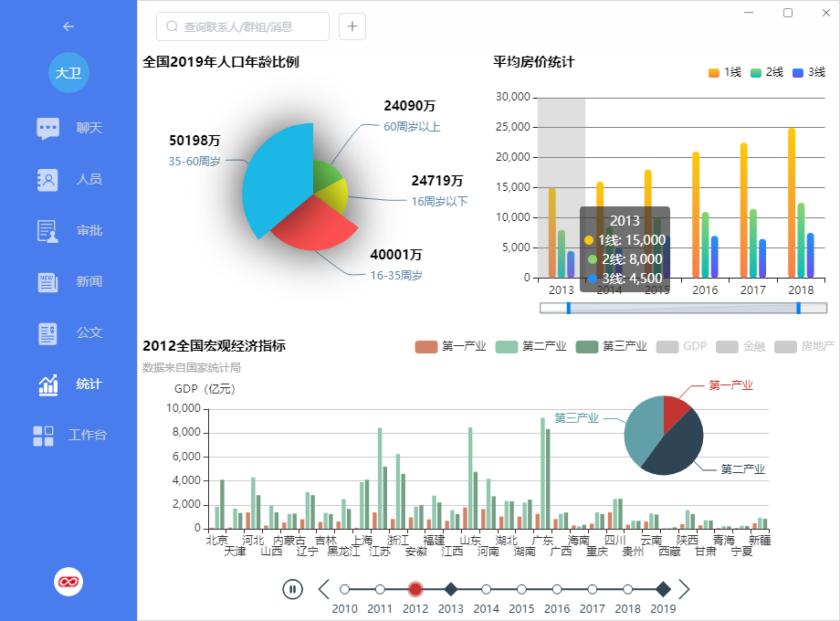Click the 大卫 user avatar
This screenshot has width=840, height=621.
(68, 73)
